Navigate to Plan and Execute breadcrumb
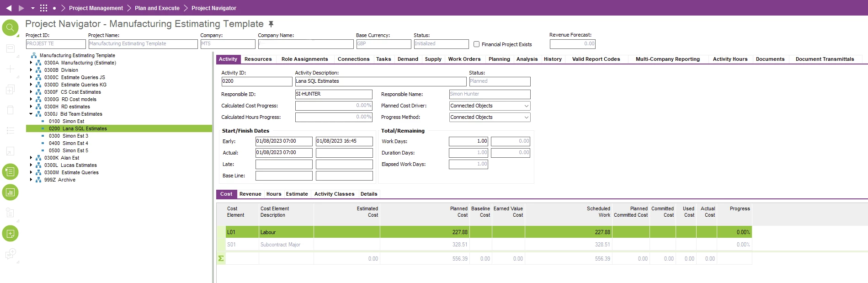 [x=157, y=8]
